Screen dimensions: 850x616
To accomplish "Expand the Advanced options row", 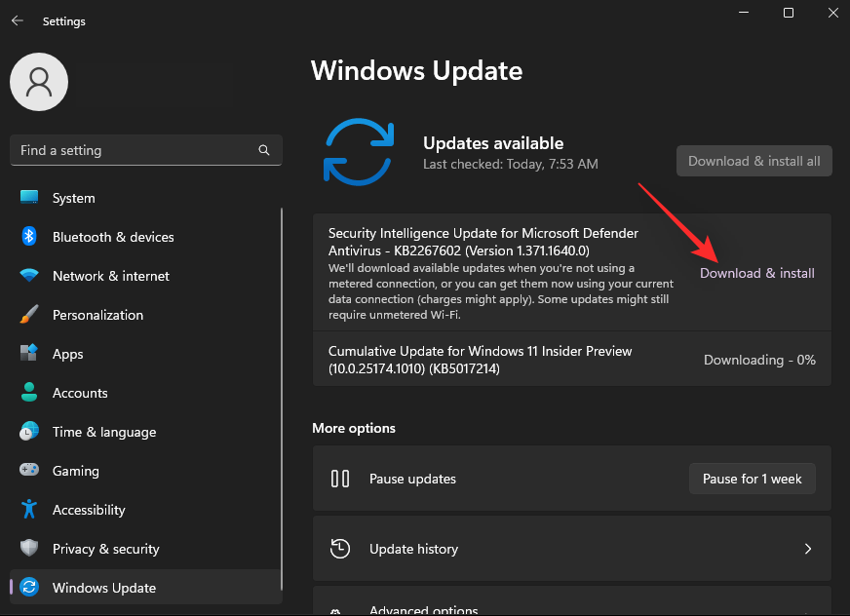I will tap(572, 608).
